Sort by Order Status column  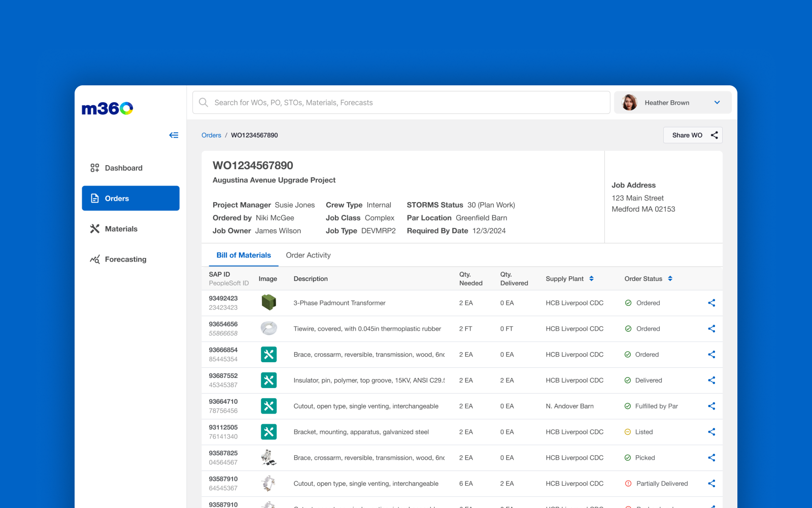click(670, 278)
